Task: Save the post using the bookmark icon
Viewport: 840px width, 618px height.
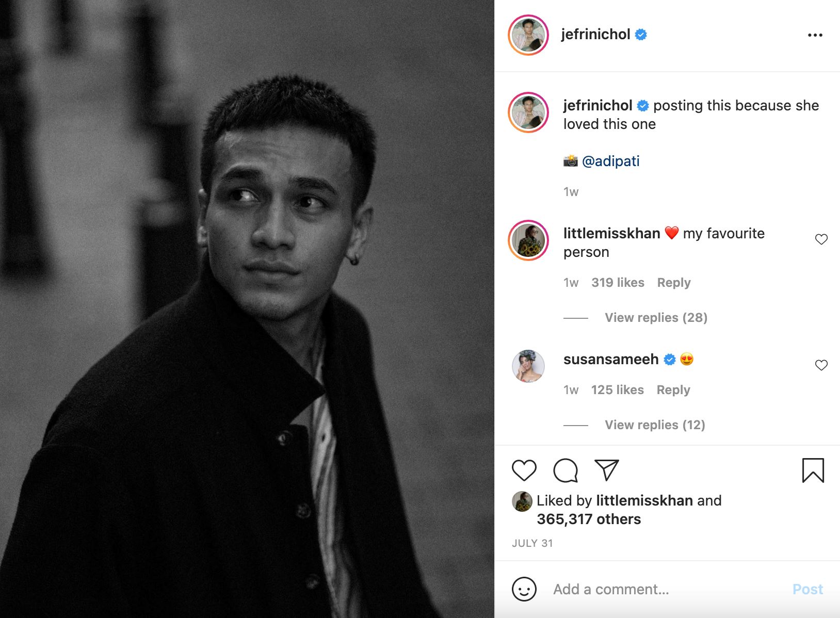Action: [x=813, y=470]
